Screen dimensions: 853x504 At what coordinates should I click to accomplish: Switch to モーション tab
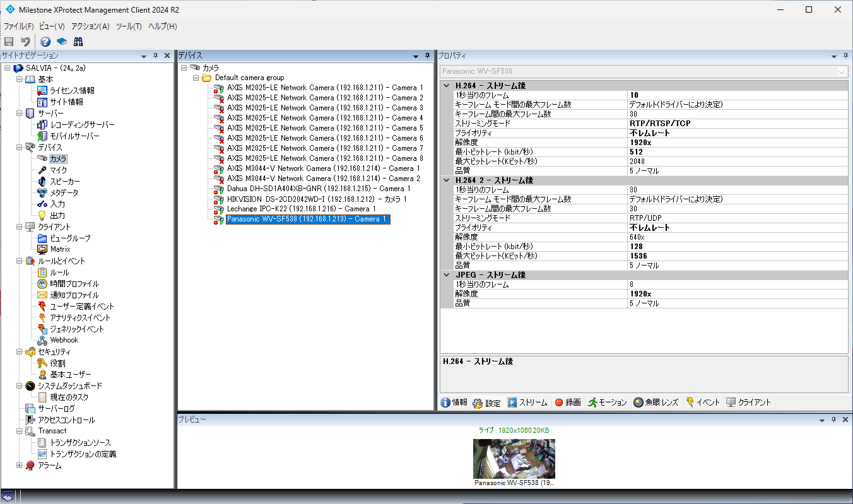click(607, 402)
